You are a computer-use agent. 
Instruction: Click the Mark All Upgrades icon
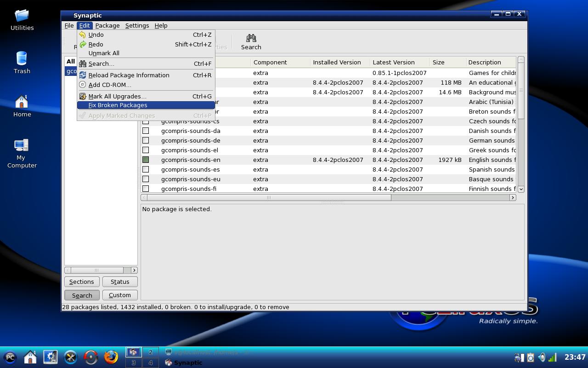tap(83, 96)
